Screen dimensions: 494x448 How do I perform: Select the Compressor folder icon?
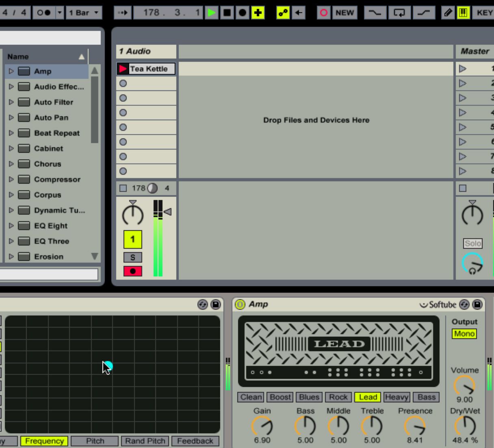pos(24,179)
